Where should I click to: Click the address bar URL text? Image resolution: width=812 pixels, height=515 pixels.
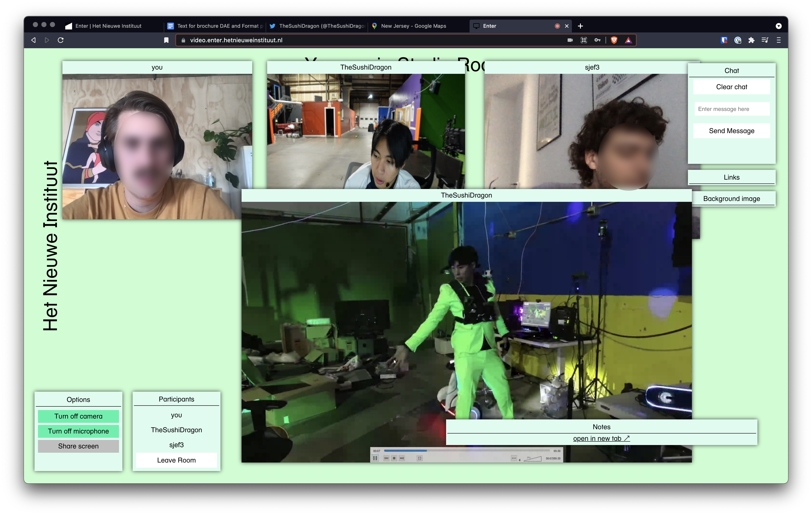pos(236,40)
